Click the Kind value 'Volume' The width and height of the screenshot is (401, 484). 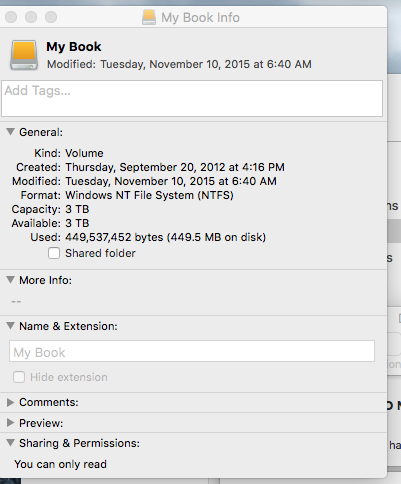click(84, 153)
